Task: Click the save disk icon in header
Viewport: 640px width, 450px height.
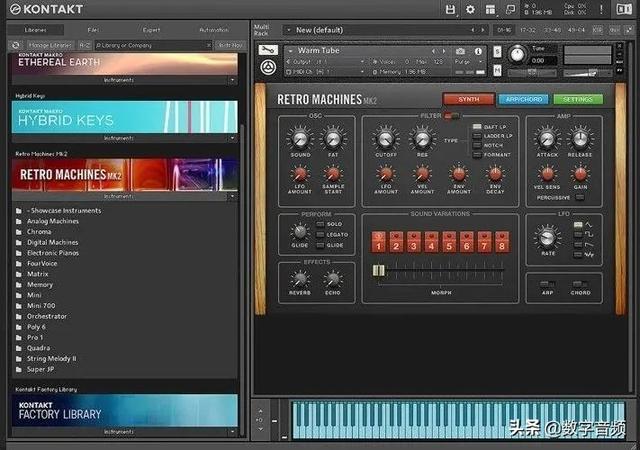Action: 450,9
